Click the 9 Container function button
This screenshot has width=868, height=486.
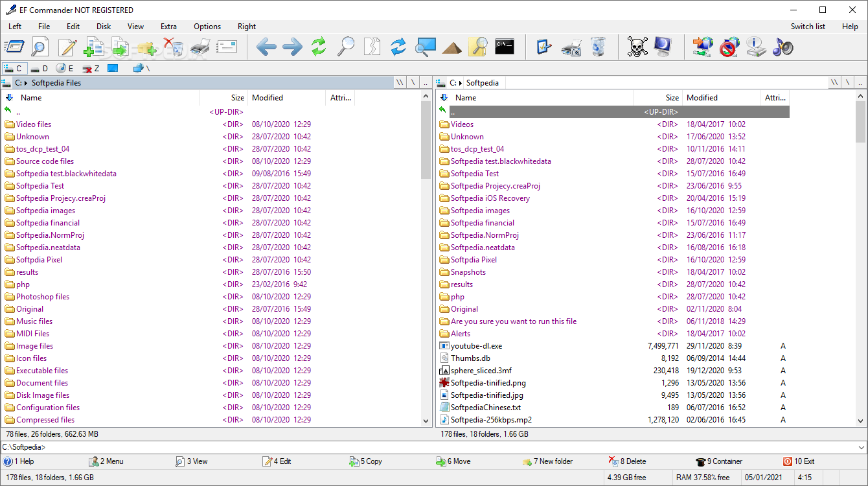[719, 461]
